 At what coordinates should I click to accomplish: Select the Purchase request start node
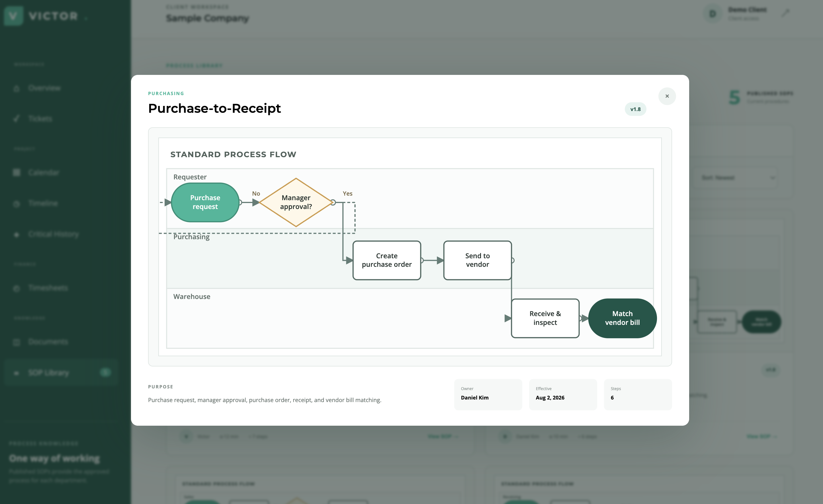pos(205,202)
